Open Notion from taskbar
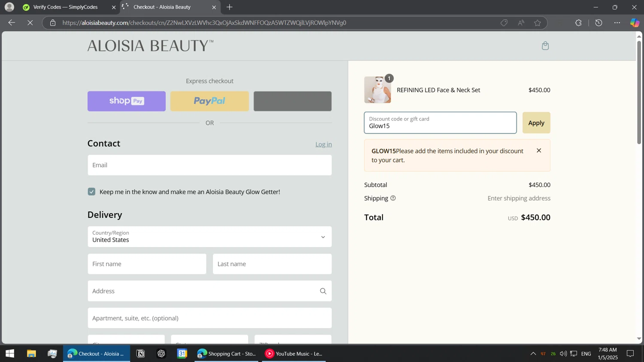The image size is (644, 362). 140,354
